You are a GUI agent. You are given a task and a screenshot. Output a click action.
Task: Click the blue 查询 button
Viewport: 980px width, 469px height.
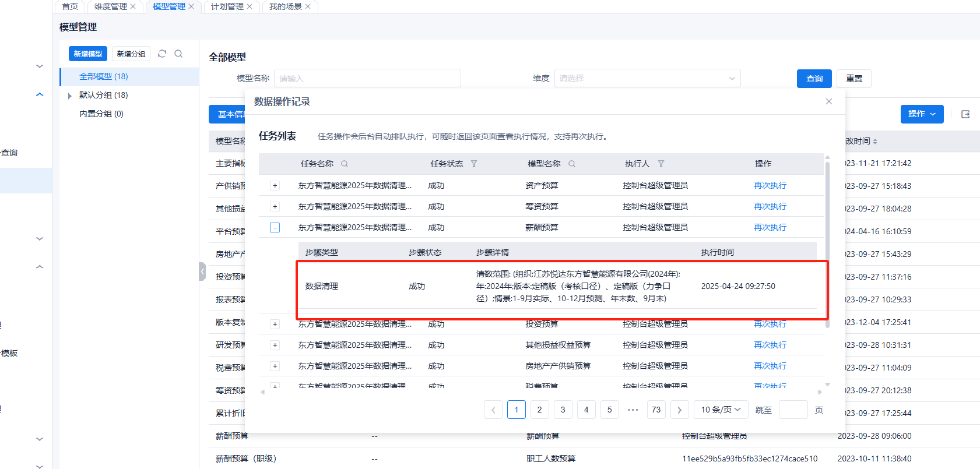814,79
